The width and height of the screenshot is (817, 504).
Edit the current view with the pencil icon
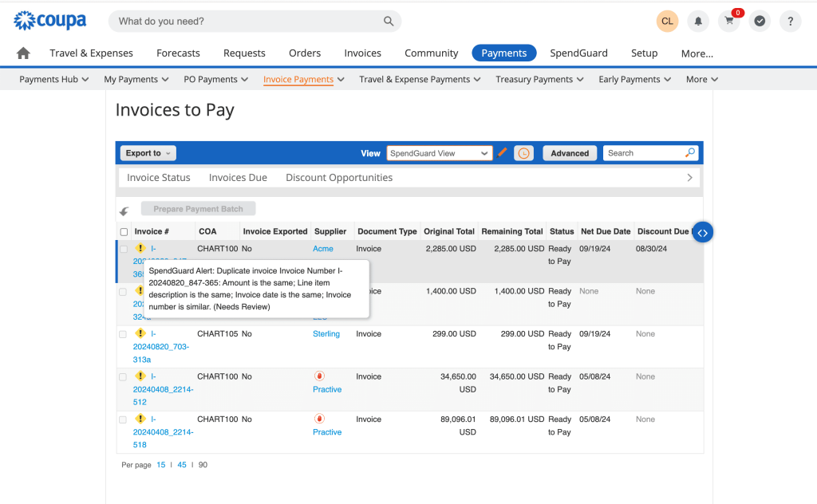pyautogui.click(x=502, y=152)
